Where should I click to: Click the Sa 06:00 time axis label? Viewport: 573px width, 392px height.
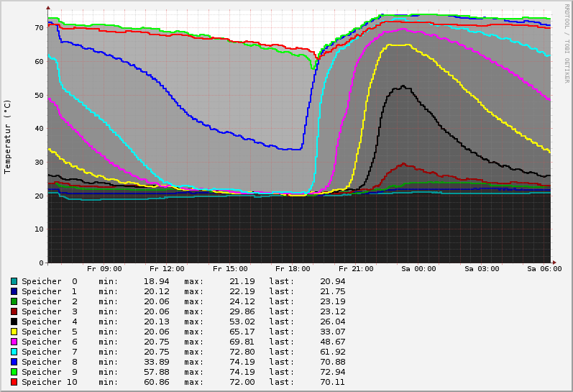pos(544,269)
